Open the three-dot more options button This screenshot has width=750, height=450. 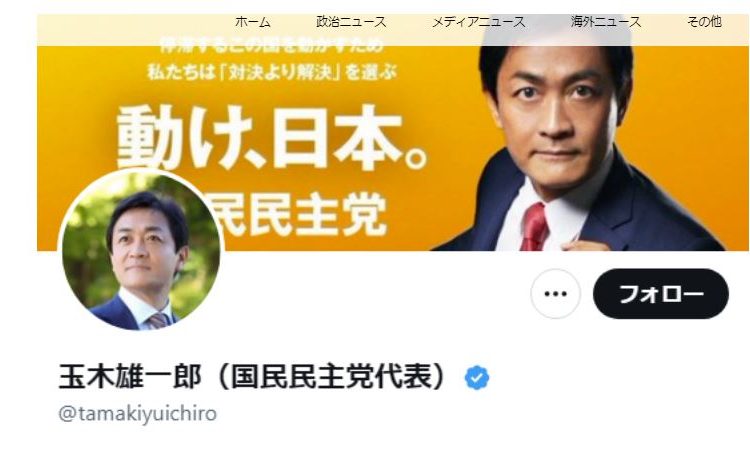[x=555, y=294]
